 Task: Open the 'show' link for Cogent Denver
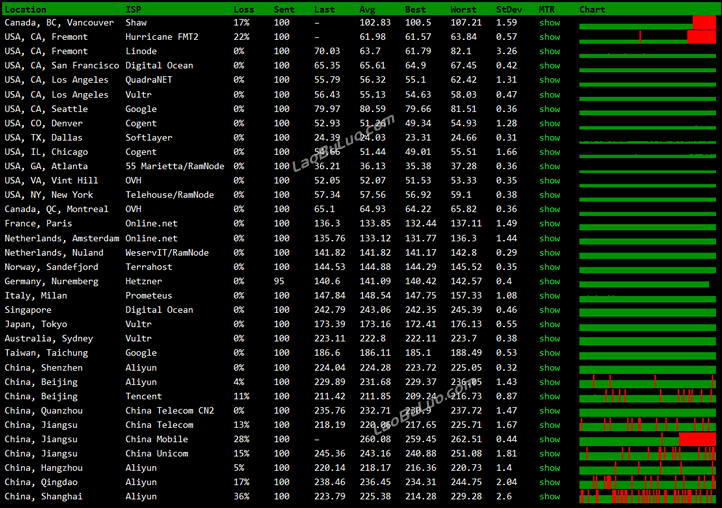coord(549,123)
